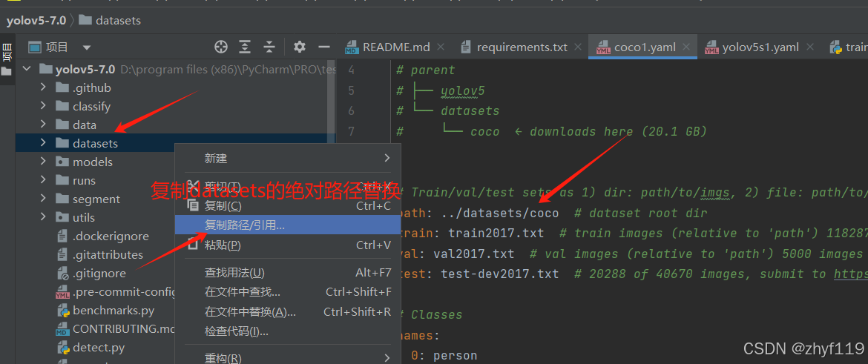Click line number 7 in editor gutter
This screenshot has width=868, height=364.
pos(350,132)
